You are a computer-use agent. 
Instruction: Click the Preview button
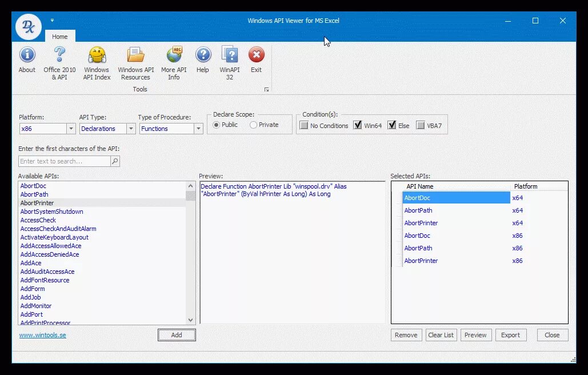click(475, 335)
